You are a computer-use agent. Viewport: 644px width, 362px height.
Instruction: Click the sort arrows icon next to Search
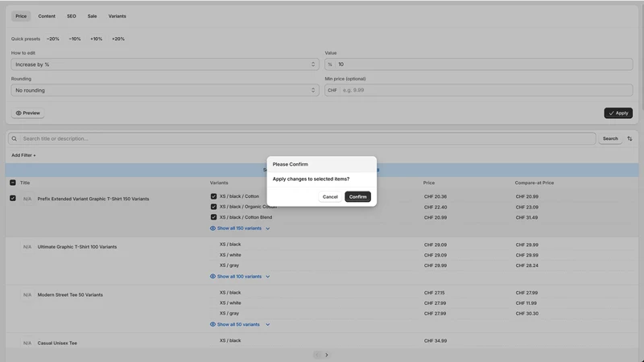coord(630,138)
